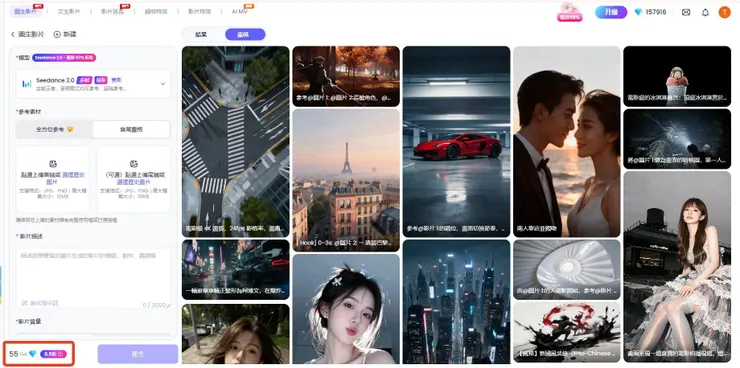Select the 全方位參考 reference mode
Image resolution: width=740 pixels, height=368 pixels.
tap(54, 129)
